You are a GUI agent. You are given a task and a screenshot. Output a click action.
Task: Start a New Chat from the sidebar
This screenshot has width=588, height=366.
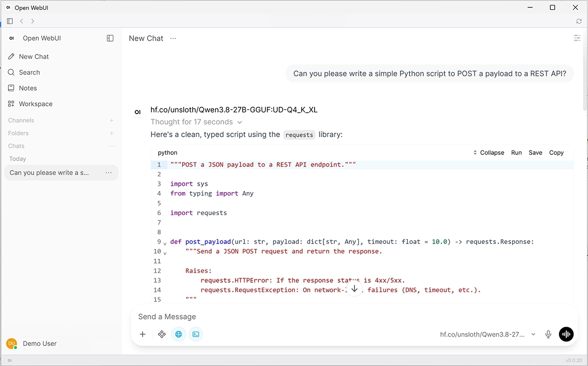pos(61,56)
